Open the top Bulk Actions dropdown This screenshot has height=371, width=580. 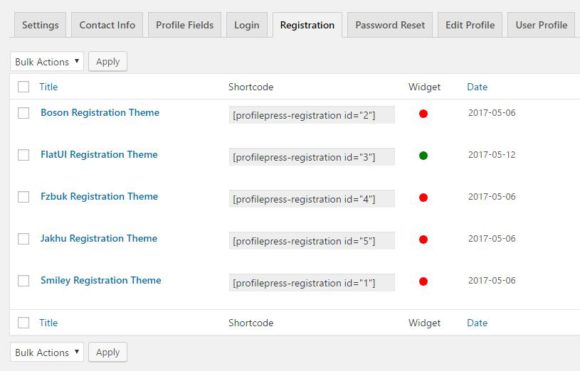[47, 61]
